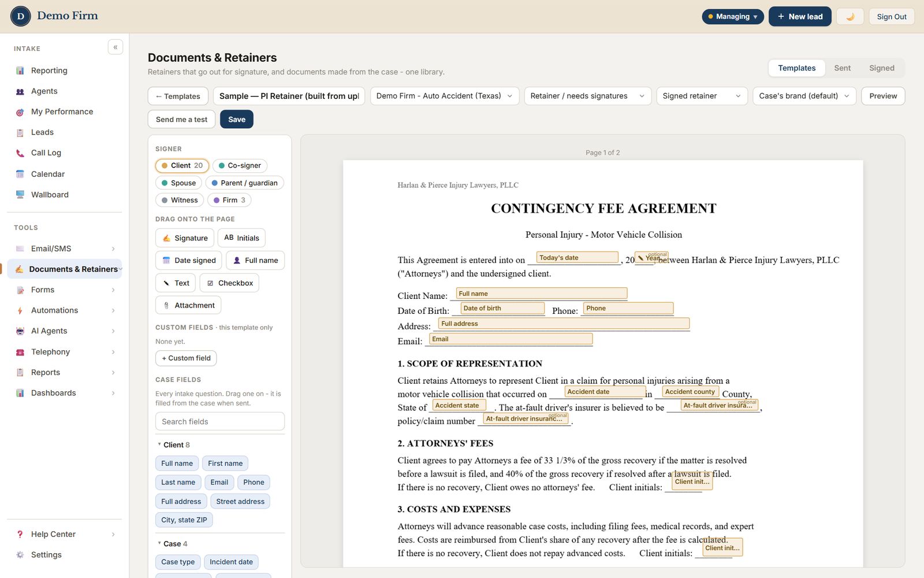924x578 pixels.
Task: Click Send me a test
Action: point(181,119)
